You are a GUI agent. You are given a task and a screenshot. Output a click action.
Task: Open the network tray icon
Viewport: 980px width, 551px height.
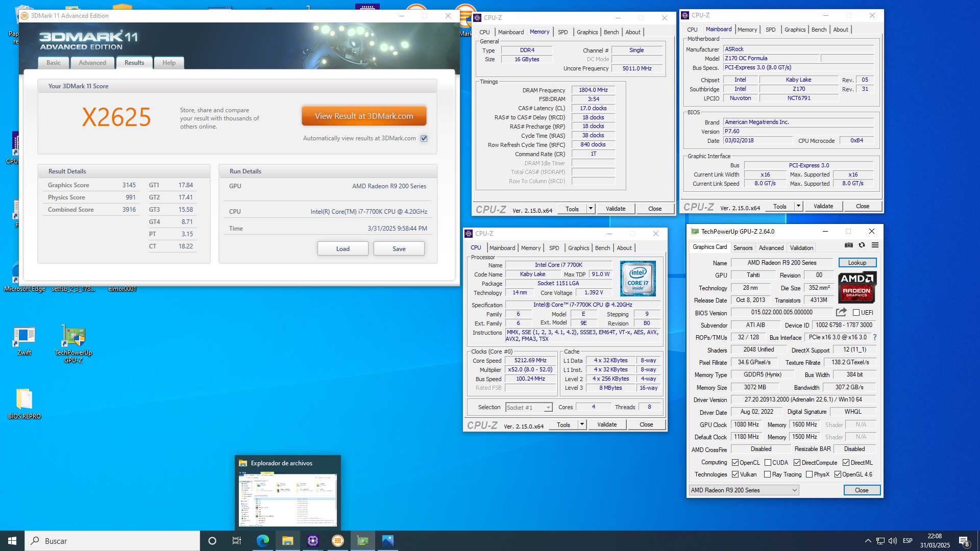(880, 541)
